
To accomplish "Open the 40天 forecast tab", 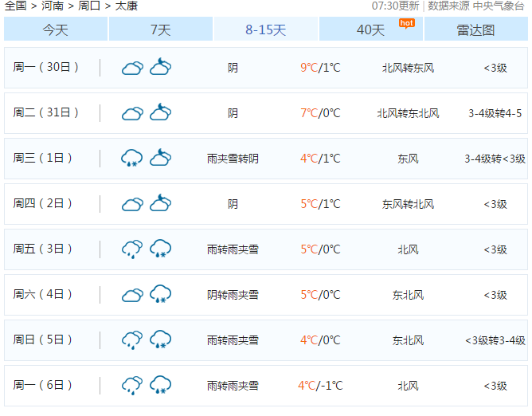I will coord(370,29).
